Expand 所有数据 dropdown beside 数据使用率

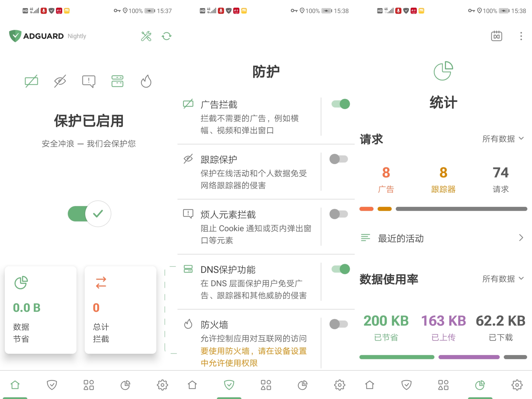(503, 279)
